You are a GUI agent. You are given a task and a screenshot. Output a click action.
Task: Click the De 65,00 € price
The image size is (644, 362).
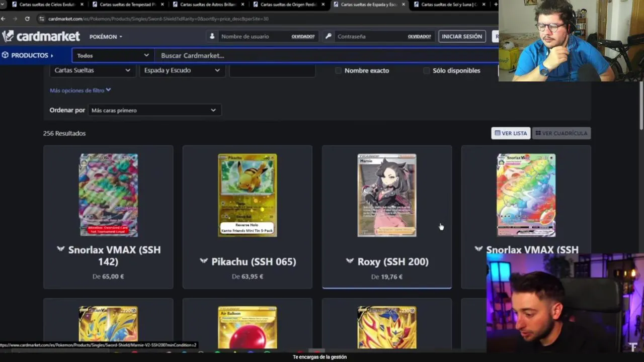tap(108, 276)
